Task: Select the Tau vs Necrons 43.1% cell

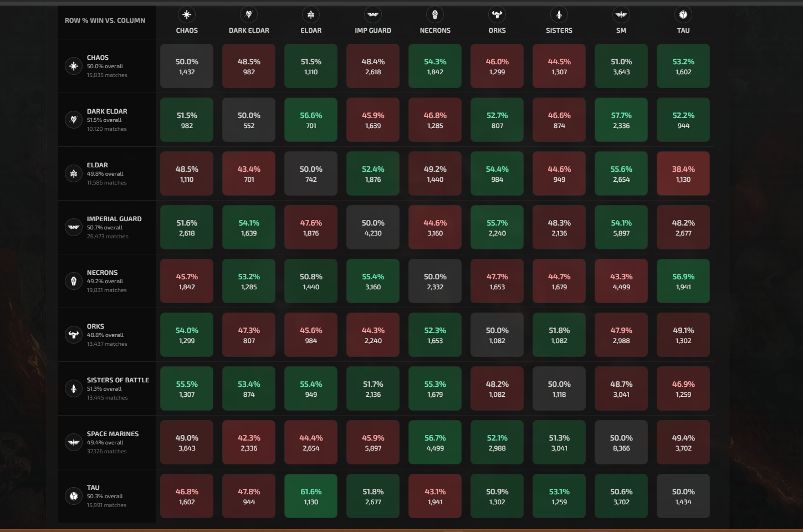Action: pos(435,496)
